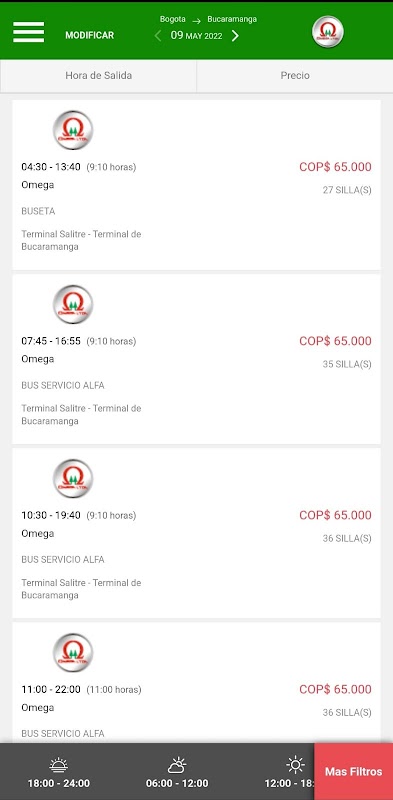Go to previous date with left chevron
The width and height of the screenshot is (393, 800).
click(x=158, y=36)
